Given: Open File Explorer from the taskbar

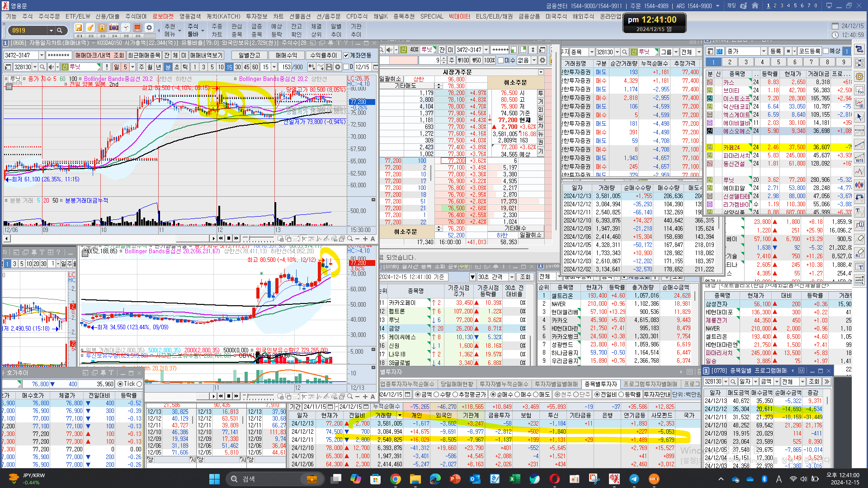Looking at the screenshot, I should [415, 479].
